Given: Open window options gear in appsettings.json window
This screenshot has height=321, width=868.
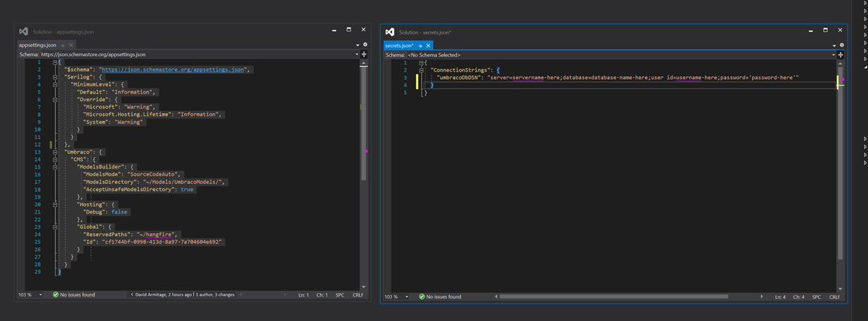Looking at the screenshot, I should pos(365,45).
